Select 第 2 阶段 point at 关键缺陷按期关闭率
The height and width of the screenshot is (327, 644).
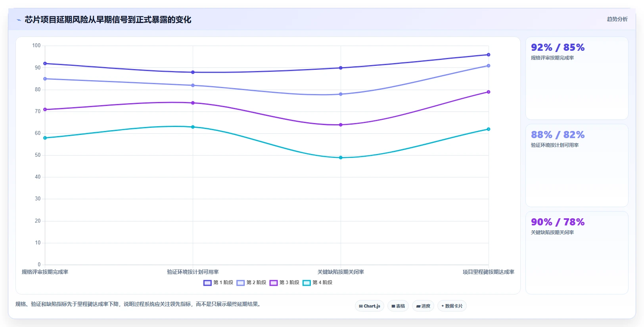[341, 94]
